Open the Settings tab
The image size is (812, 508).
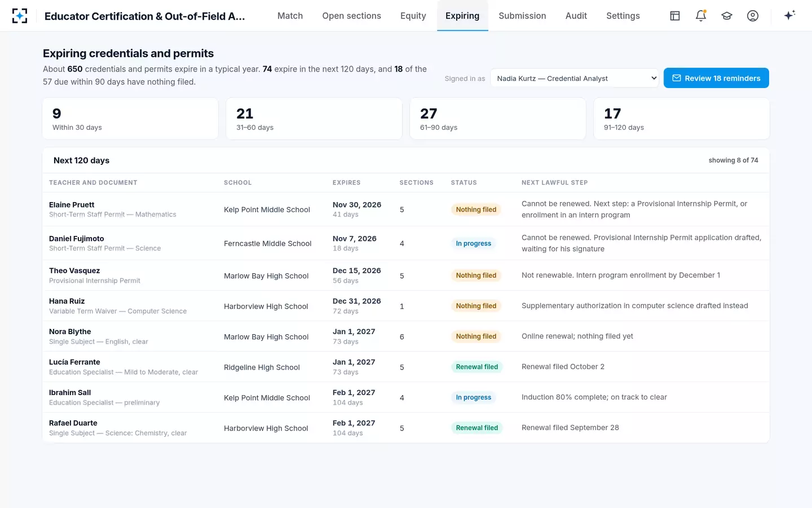623,16
